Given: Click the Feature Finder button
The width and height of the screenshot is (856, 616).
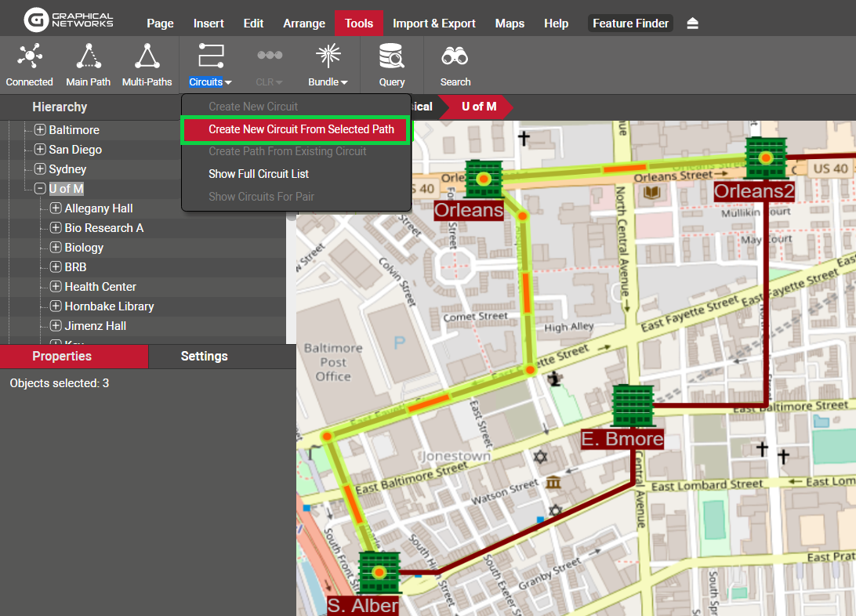Looking at the screenshot, I should 630,24.
